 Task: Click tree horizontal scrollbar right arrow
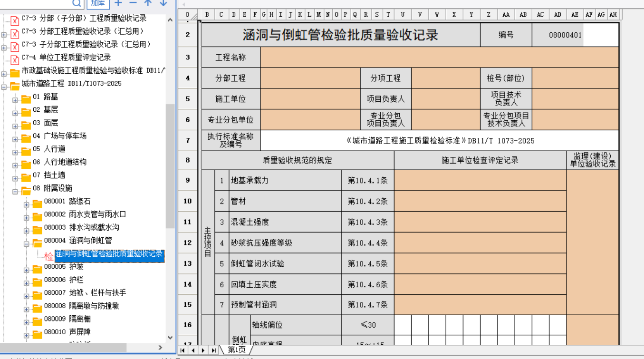[x=160, y=348]
